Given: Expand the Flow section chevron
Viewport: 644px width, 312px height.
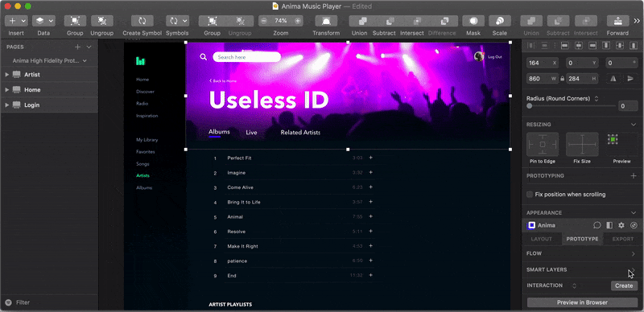Looking at the screenshot, I should [633, 254].
